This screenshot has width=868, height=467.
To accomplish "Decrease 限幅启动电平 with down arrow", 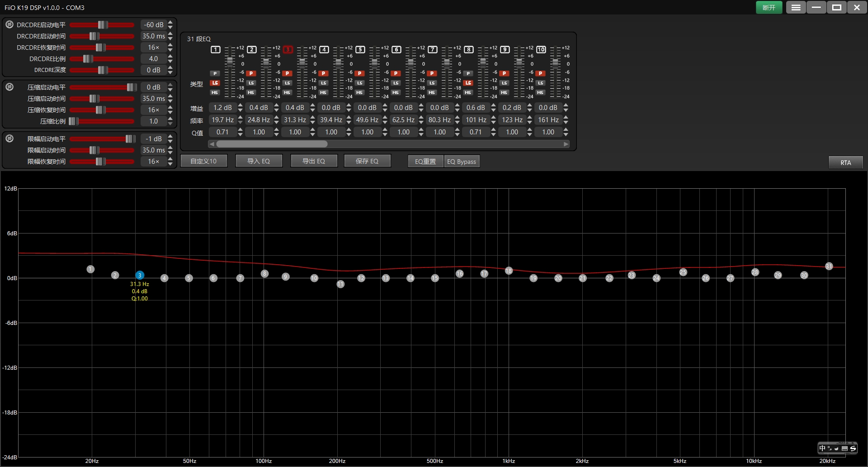I will [170, 141].
